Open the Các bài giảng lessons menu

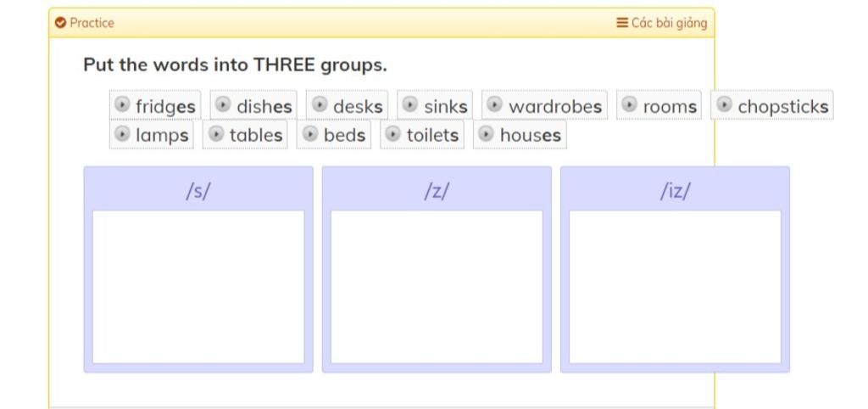coord(662,23)
